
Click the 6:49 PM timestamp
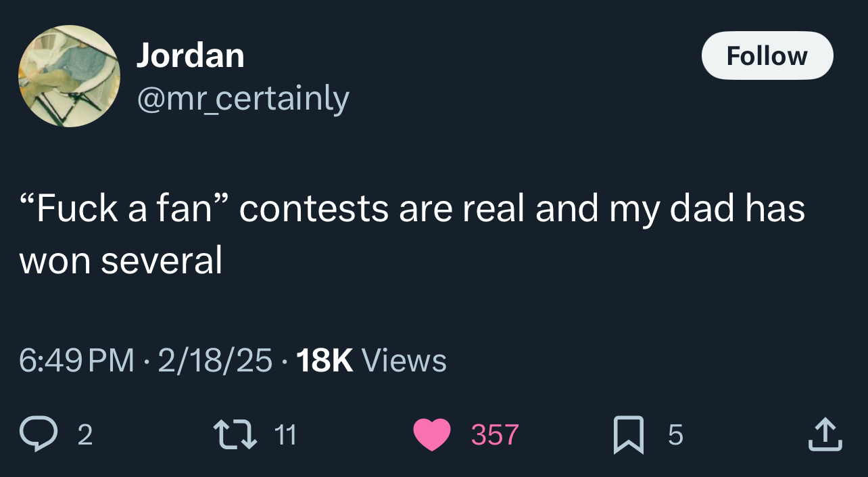click(x=76, y=360)
